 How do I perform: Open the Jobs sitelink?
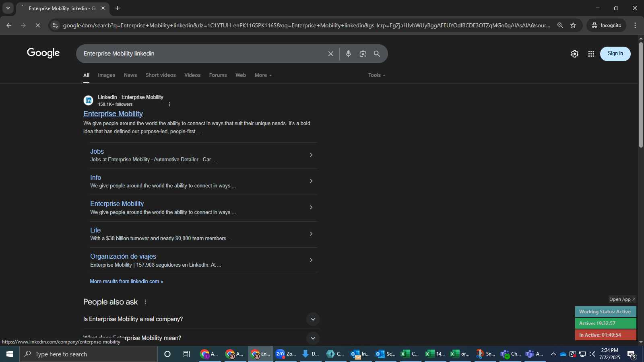pyautogui.click(x=97, y=151)
